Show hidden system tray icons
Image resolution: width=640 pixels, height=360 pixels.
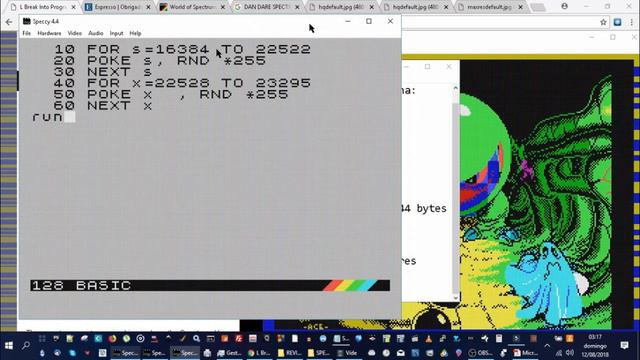(547, 346)
